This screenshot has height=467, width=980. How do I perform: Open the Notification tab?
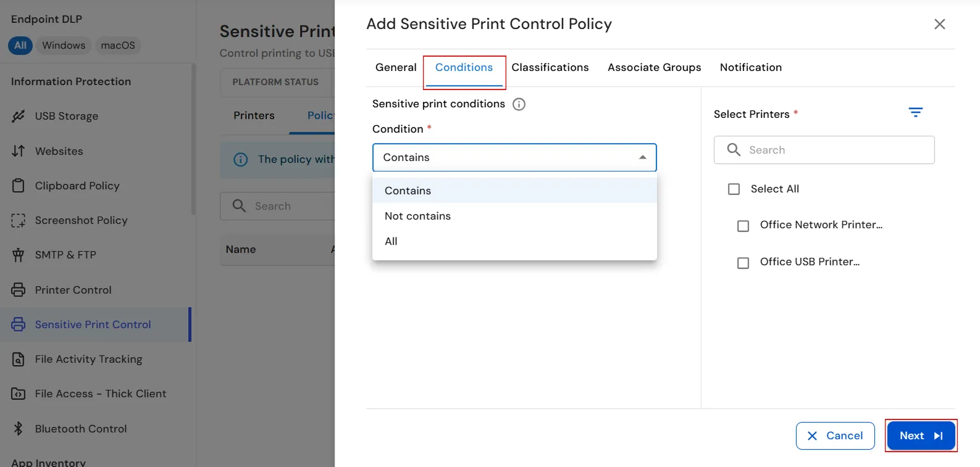(751, 67)
